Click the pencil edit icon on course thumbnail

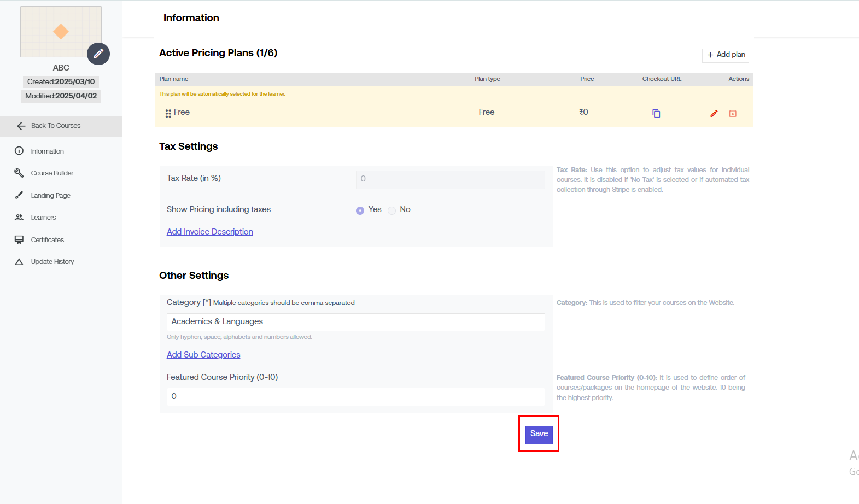coord(98,54)
